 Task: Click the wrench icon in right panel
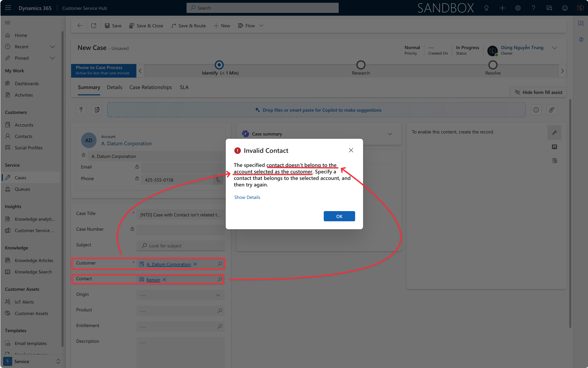coord(554,132)
